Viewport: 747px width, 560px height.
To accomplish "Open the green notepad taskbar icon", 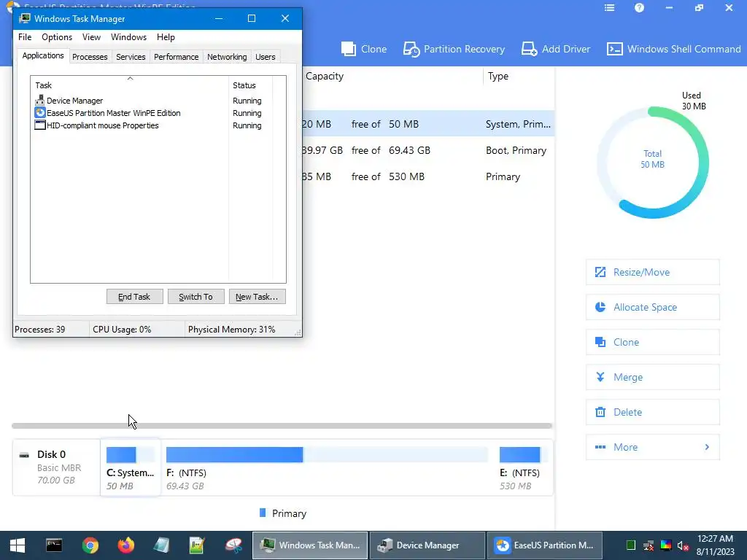I will click(x=197, y=545).
